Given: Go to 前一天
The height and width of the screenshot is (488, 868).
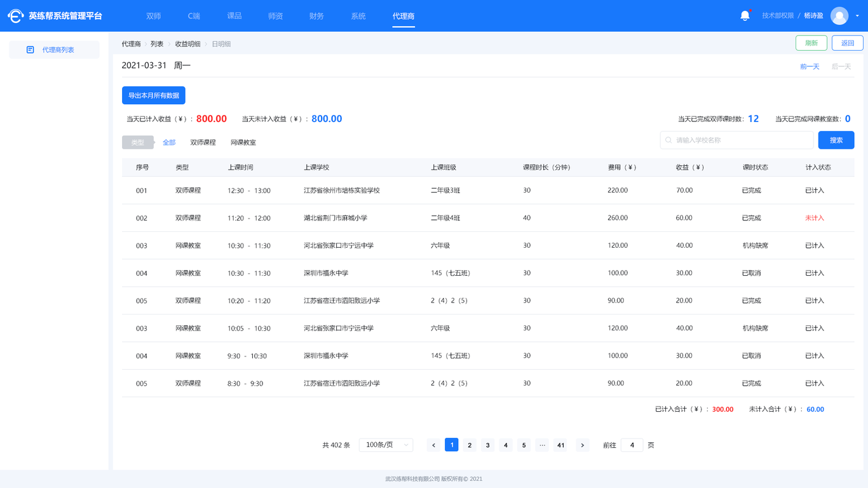Looking at the screenshot, I should click(810, 67).
